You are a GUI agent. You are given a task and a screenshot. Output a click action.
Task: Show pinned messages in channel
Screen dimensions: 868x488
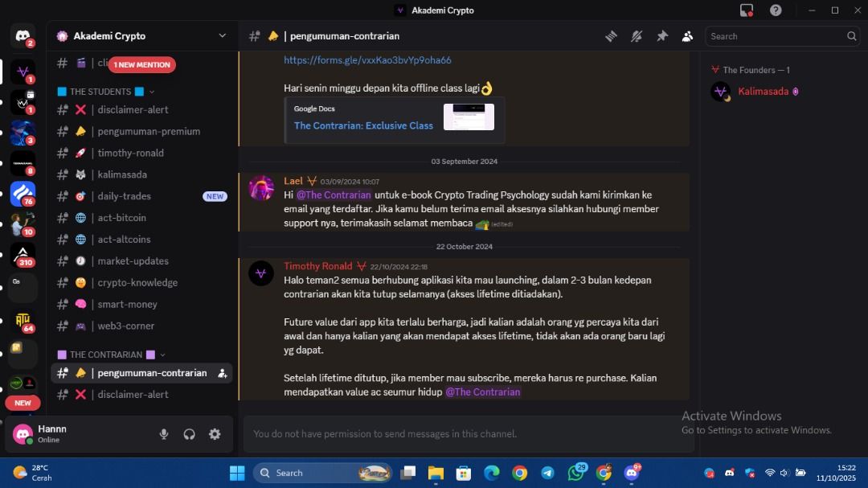click(661, 36)
